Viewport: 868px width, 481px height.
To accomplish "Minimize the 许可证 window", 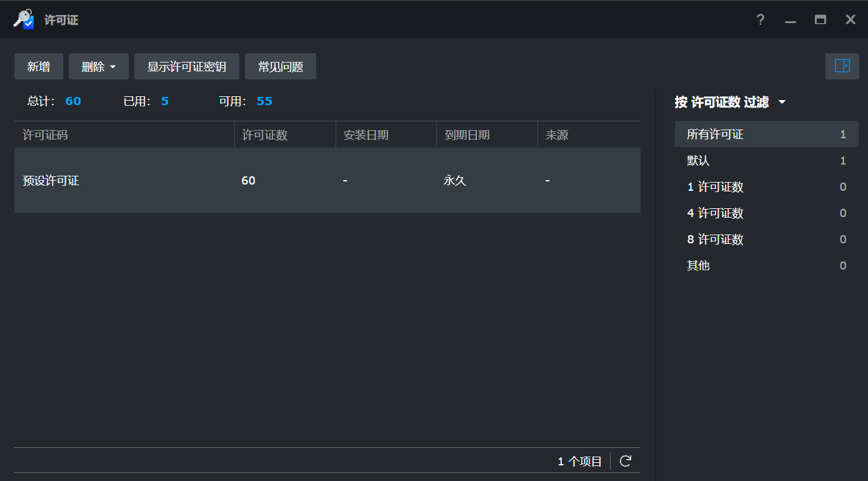I will coord(791,20).
